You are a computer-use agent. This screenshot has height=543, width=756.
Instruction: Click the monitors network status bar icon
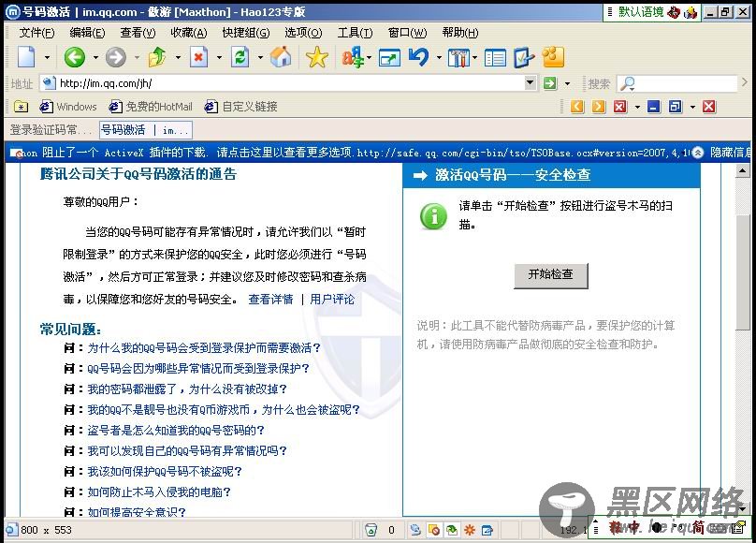(415, 530)
